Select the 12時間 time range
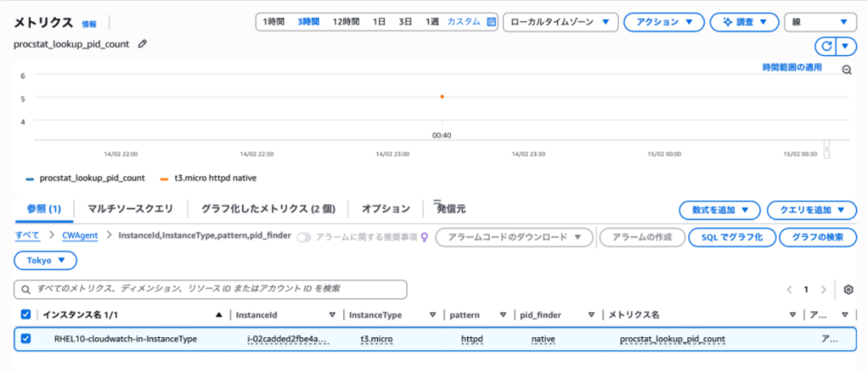Viewport: 868px width, 372px height. (x=346, y=22)
